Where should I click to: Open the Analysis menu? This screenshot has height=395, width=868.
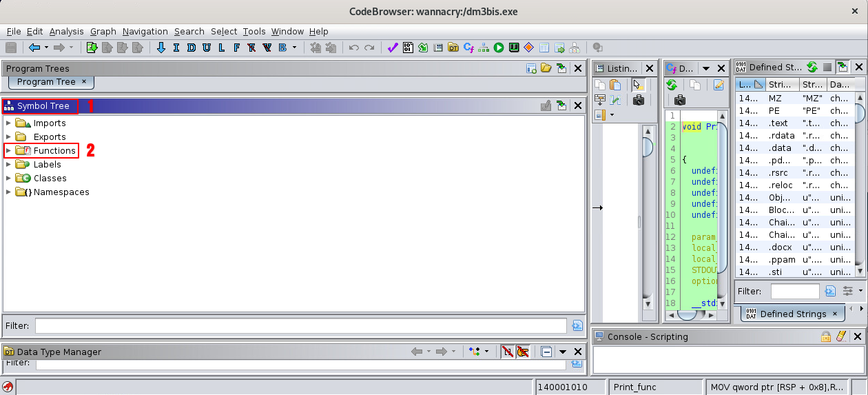[66, 31]
